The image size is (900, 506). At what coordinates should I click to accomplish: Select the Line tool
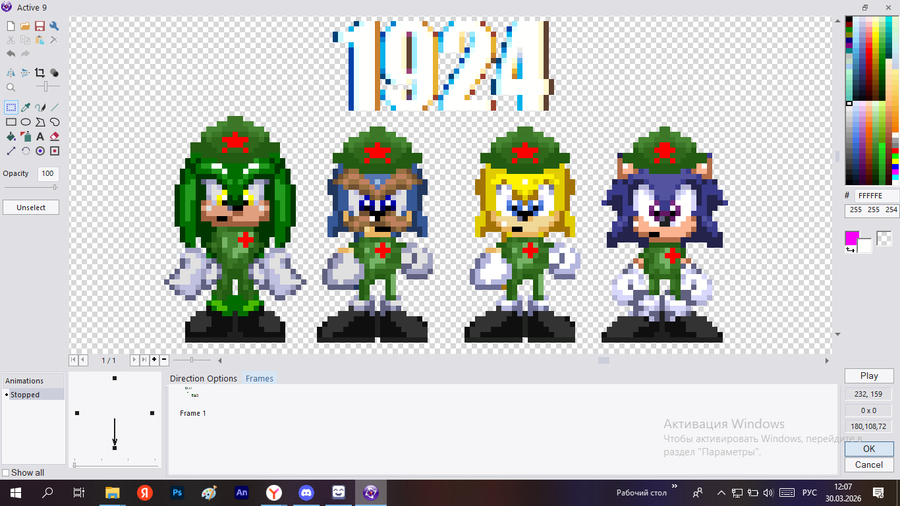(55, 107)
